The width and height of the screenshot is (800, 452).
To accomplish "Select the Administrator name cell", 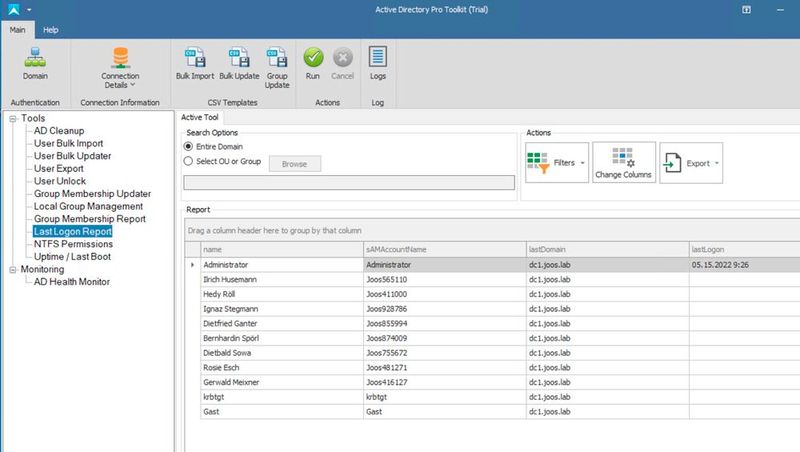I will [282, 265].
